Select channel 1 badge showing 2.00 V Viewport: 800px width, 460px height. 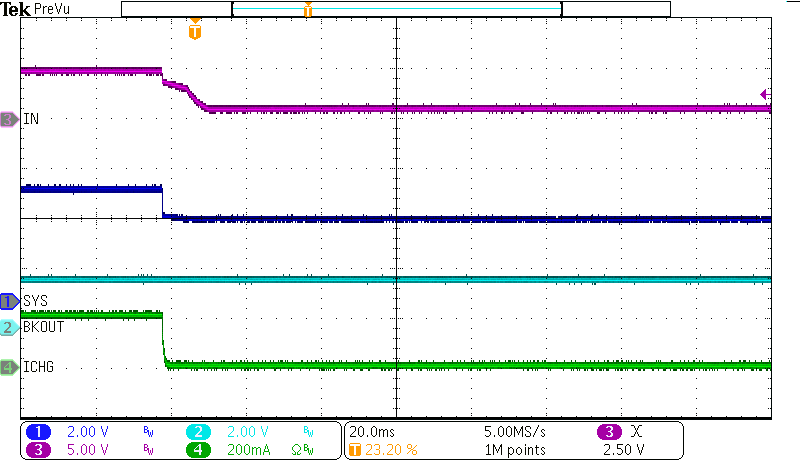pos(38,432)
